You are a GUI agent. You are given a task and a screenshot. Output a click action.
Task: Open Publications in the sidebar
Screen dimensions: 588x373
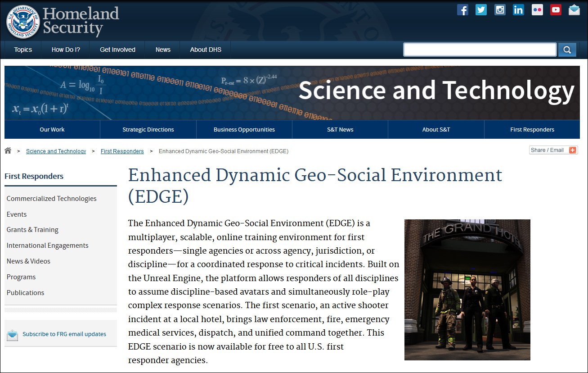(25, 293)
